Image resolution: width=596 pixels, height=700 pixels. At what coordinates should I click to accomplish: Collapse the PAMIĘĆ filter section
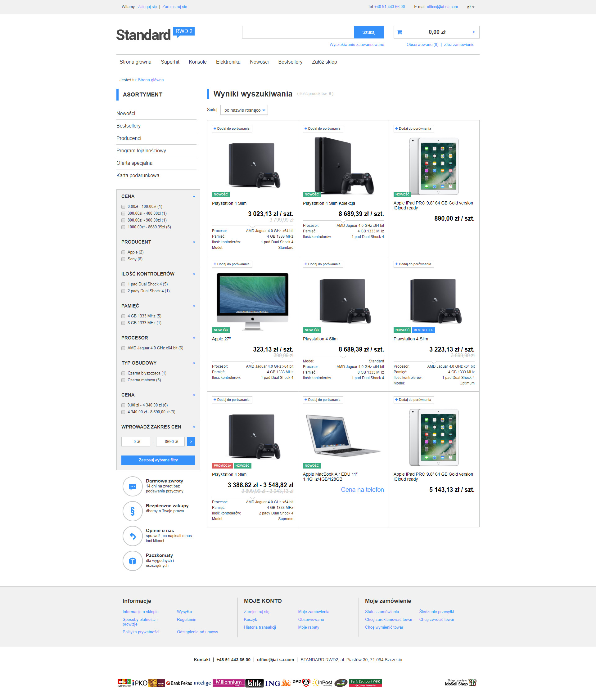[x=194, y=306]
